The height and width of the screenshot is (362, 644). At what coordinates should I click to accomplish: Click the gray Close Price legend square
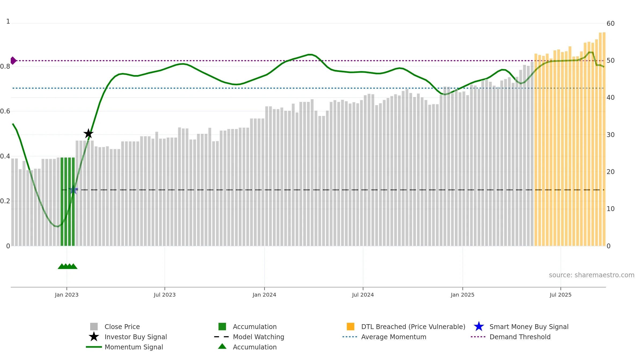(x=94, y=327)
